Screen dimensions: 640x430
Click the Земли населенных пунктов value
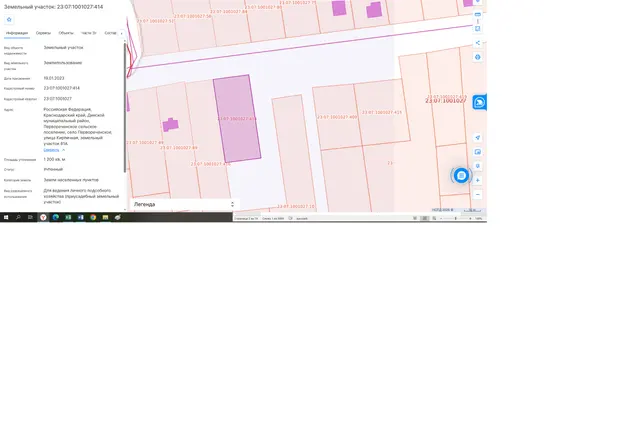click(71, 180)
